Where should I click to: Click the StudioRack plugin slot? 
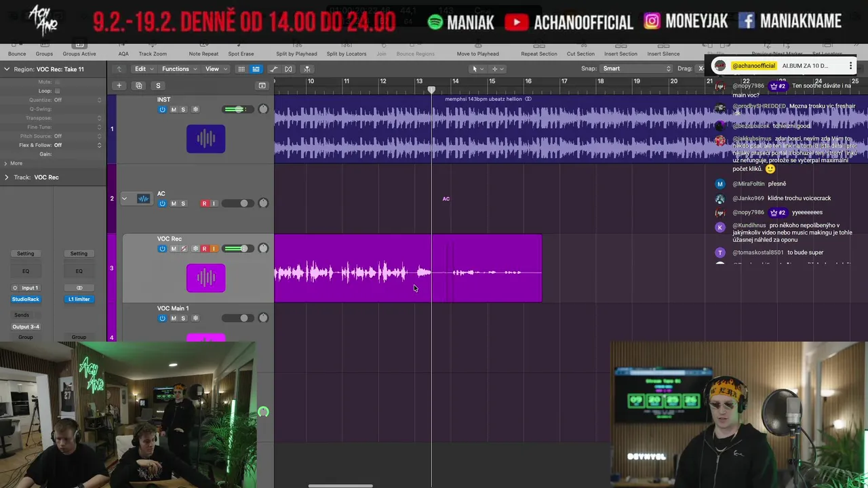coord(26,299)
